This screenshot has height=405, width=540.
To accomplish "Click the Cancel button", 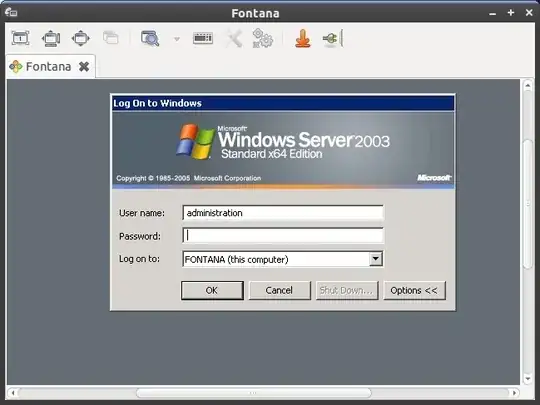I will pos(279,290).
